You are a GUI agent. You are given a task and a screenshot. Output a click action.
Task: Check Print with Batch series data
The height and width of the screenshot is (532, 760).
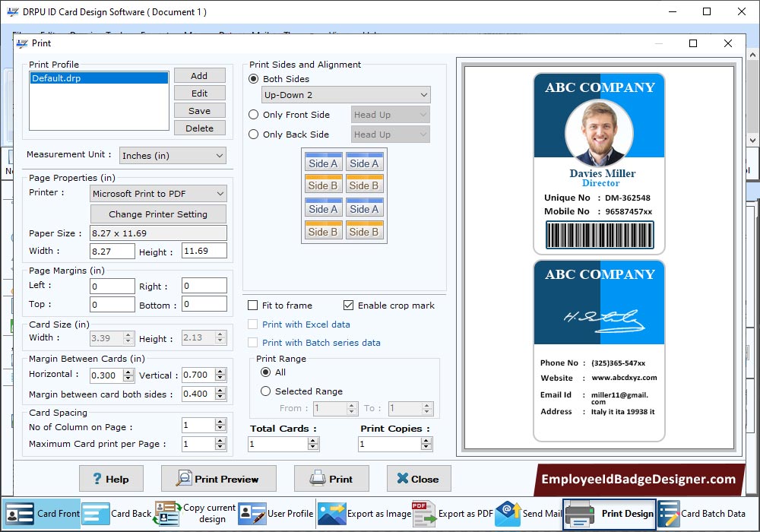[252, 343]
